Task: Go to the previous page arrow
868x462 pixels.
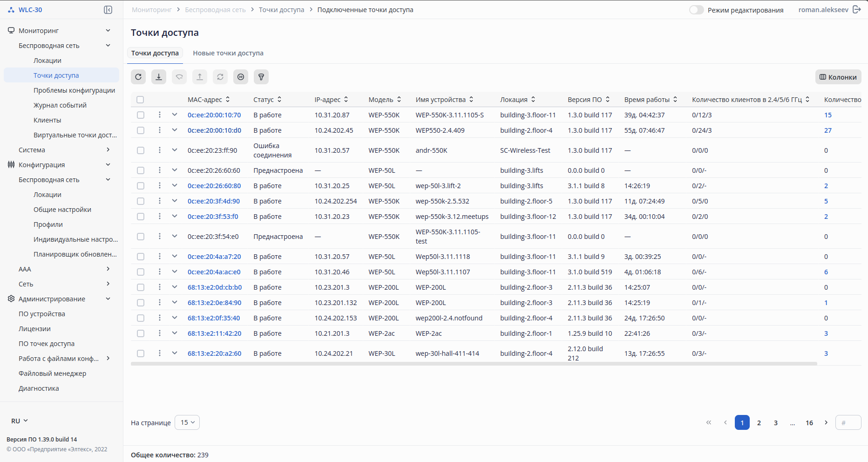Action: pyautogui.click(x=726, y=422)
